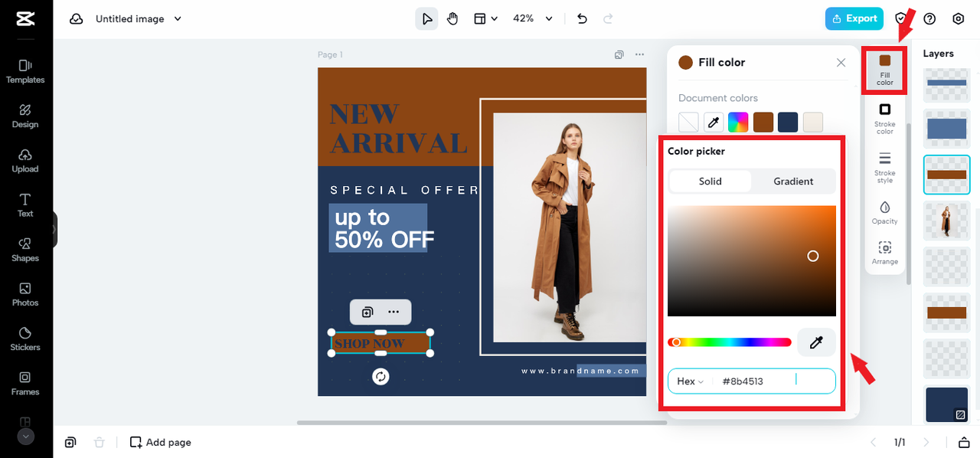Open Opacity option

[x=885, y=212]
